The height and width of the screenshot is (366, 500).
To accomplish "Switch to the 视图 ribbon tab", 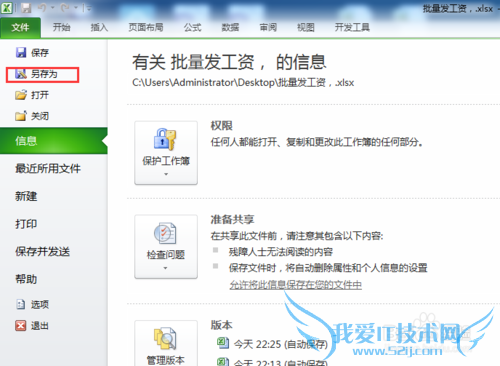I will point(306,27).
